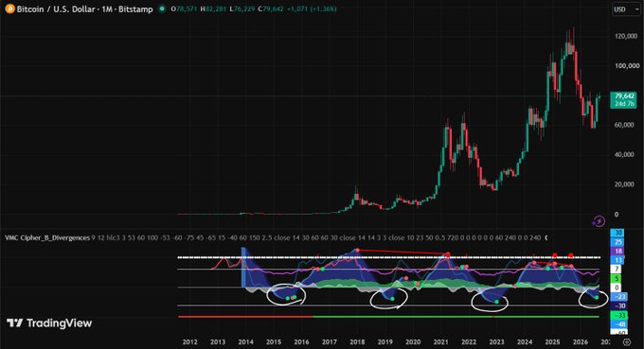This screenshot has width=644, height=349.
Task: Open the USD currency dropdown
Action: click(x=625, y=9)
